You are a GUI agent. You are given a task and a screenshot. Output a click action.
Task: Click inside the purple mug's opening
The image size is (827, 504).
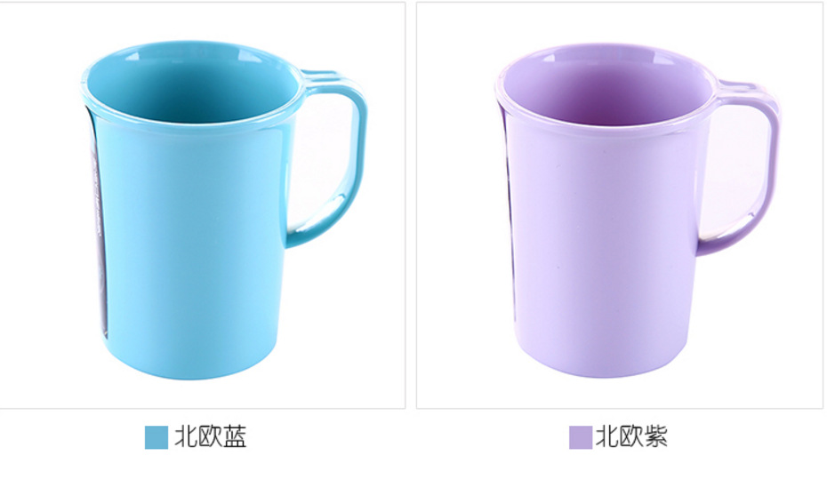(606, 89)
